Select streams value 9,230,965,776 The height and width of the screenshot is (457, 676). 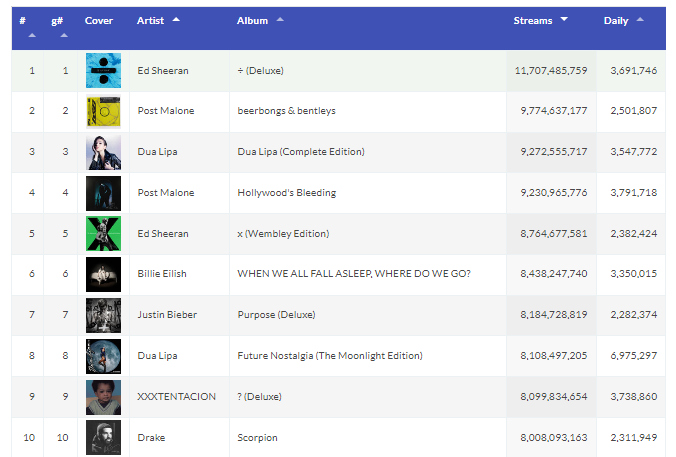click(554, 193)
